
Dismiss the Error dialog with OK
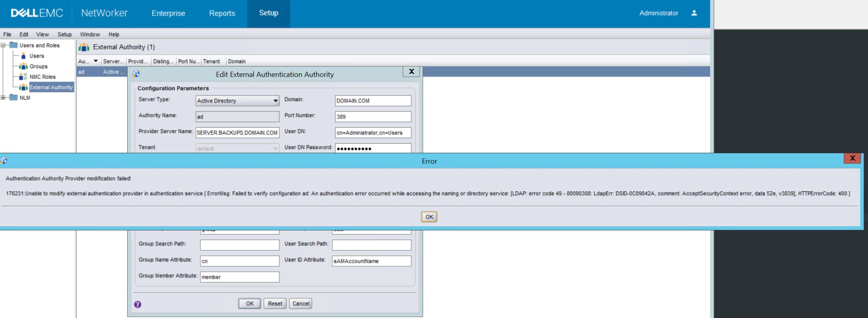tap(429, 217)
